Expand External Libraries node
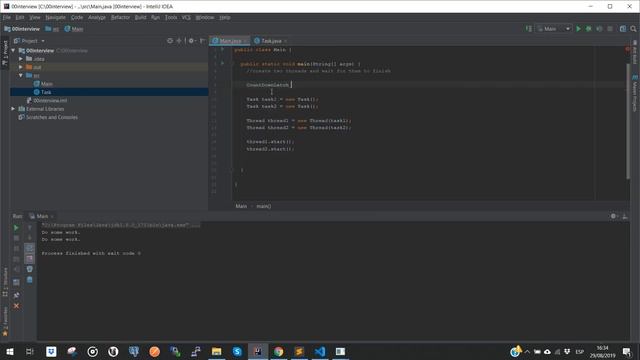This screenshot has height=360, width=640. [13, 109]
